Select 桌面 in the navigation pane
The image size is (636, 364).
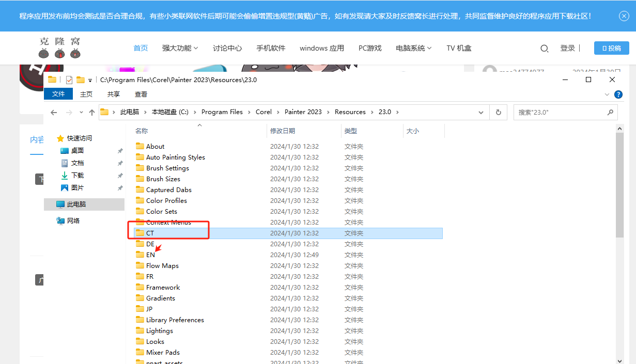pos(77,151)
